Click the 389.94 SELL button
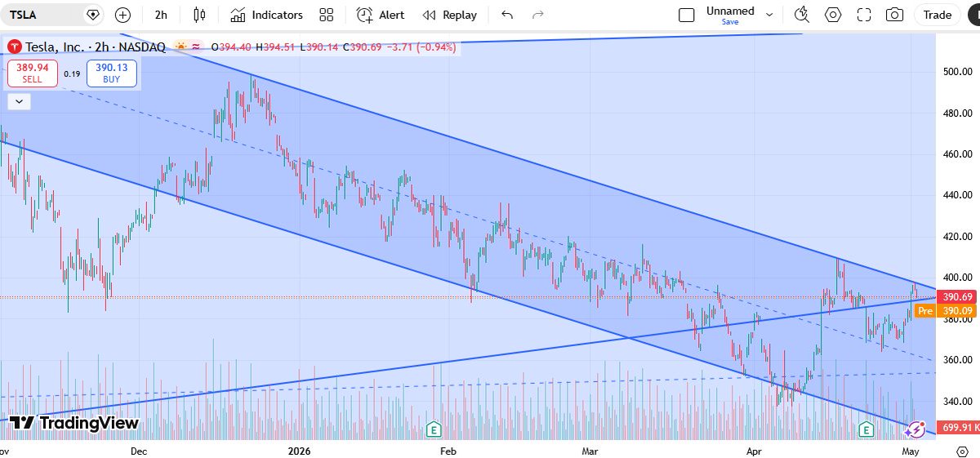 pyautogui.click(x=32, y=73)
